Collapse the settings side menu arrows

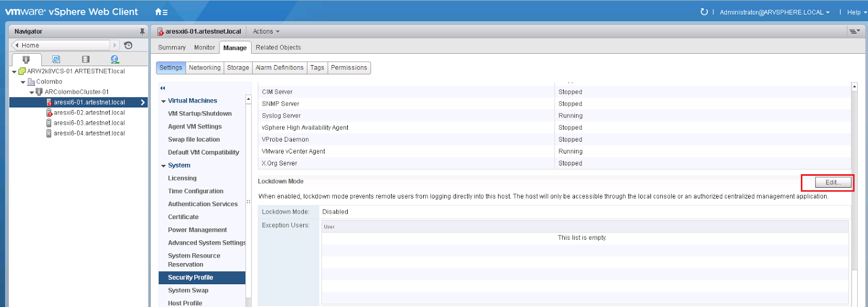[162, 88]
